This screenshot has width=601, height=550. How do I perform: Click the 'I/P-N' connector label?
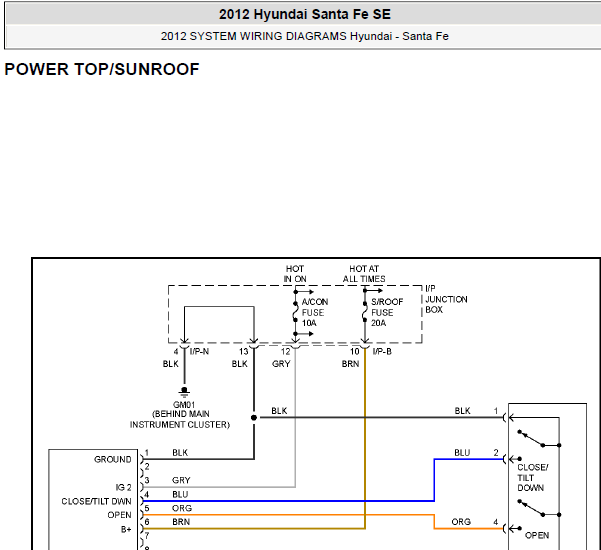(199, 351)
